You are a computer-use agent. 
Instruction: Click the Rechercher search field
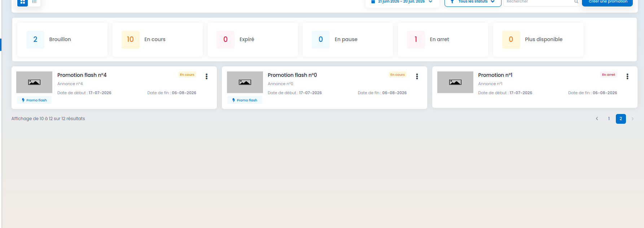click(x=539, y=2)
